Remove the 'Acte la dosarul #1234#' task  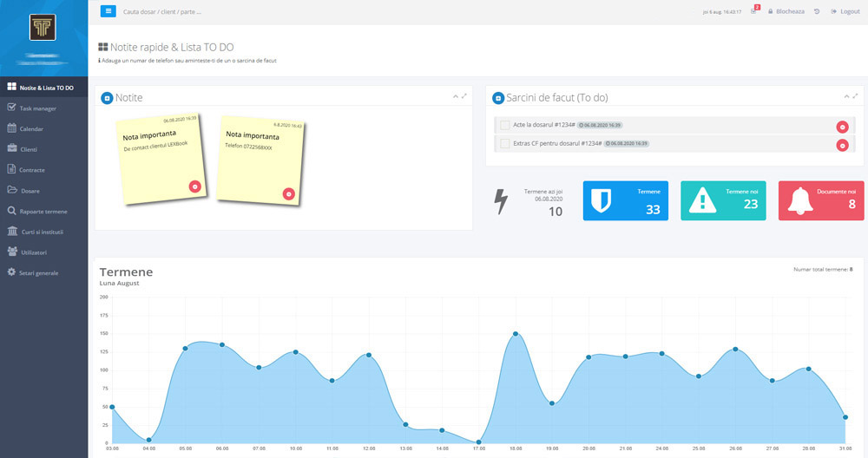click(842, 127)
